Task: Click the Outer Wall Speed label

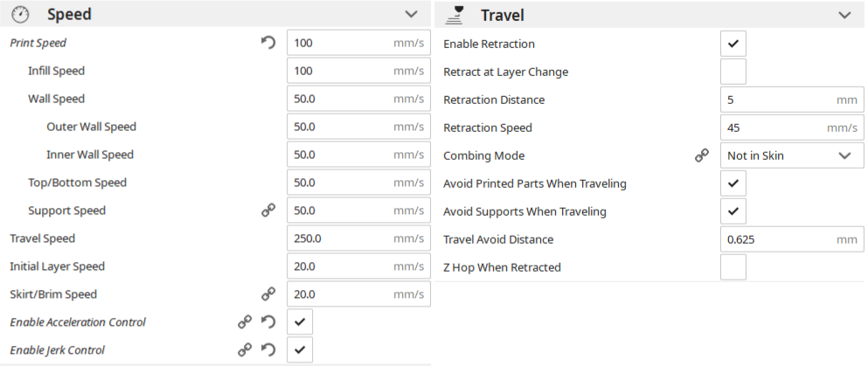Action: click(91, 127)
